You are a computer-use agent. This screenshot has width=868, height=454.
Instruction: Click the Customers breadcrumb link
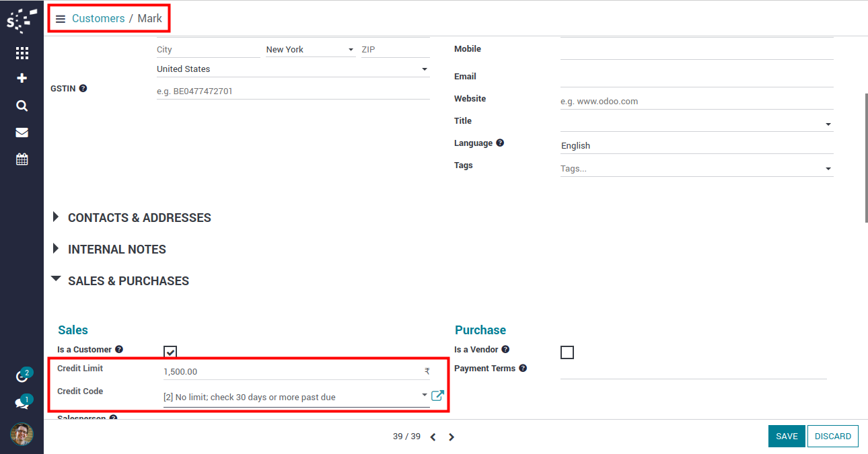[98, 18]
